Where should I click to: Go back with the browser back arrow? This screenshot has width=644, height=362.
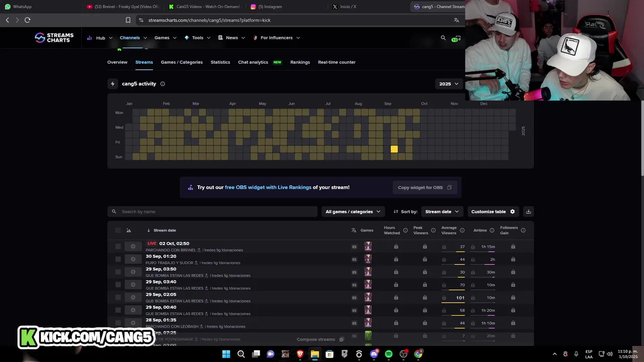click(7, 20)
